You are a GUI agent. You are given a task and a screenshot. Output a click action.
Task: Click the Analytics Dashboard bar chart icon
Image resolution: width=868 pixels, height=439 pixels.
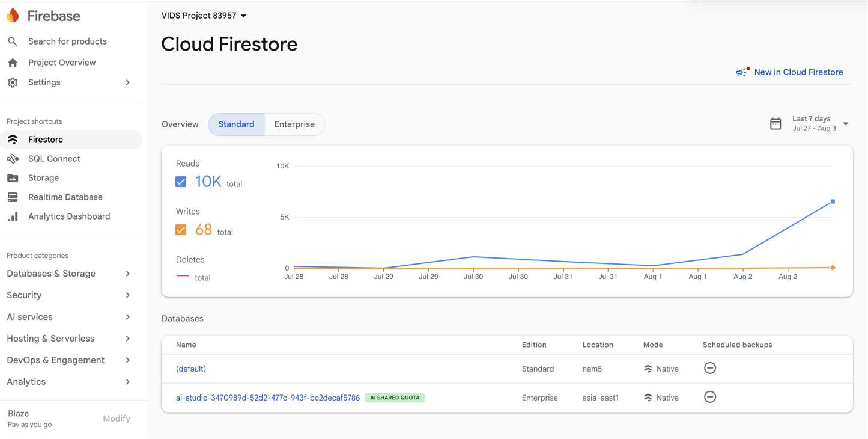(x=13, y=216)
